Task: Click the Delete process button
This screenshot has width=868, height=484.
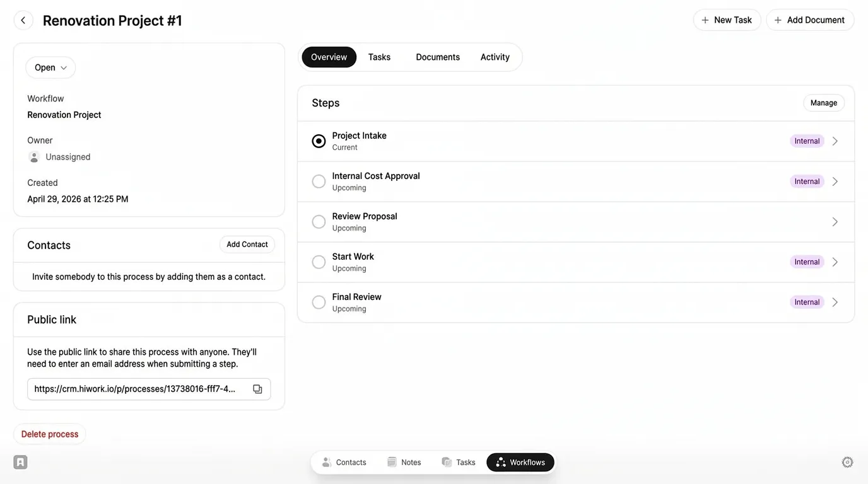Action: tap(50, 434)
